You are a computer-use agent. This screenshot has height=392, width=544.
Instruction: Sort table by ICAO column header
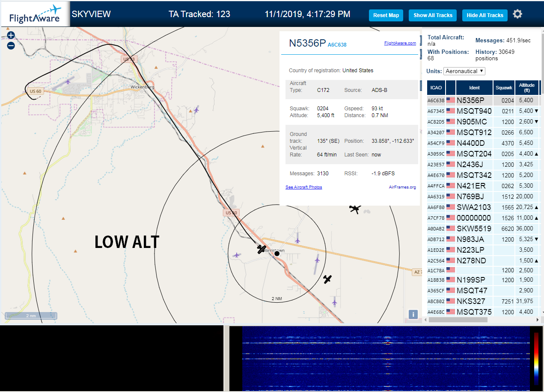[436, 88]
